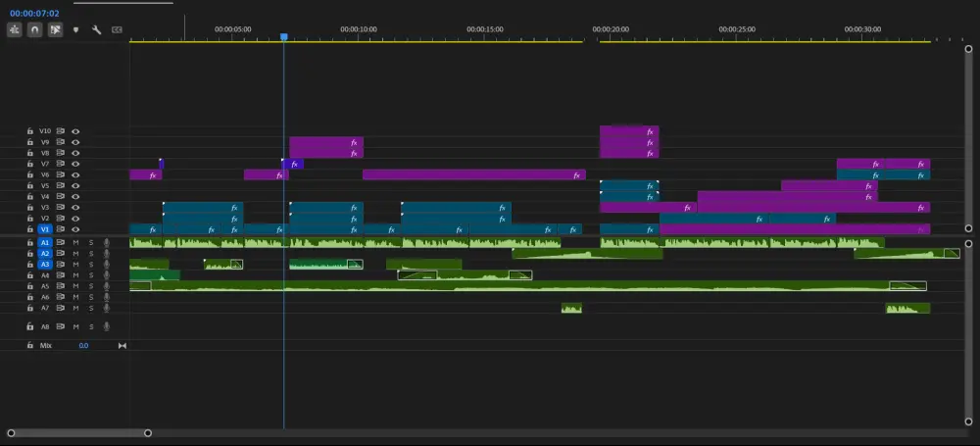The height and width of the screenshot is (446, 980).
Task: Toggle A1 track targeting button
Action: pyautogui.click(x=45, y=243)
